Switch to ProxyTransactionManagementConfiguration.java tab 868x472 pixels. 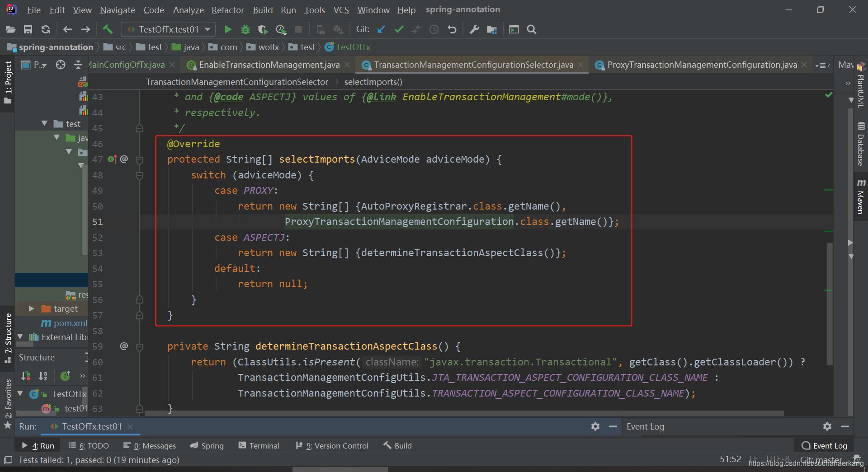click(702, 65)
